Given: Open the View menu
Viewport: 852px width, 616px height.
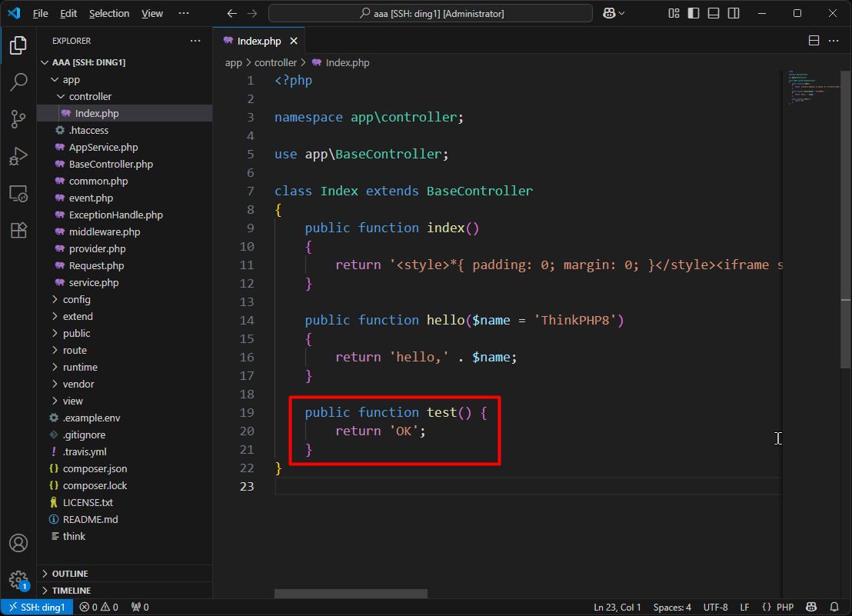Looking at the screenshot, I should 152,14.
